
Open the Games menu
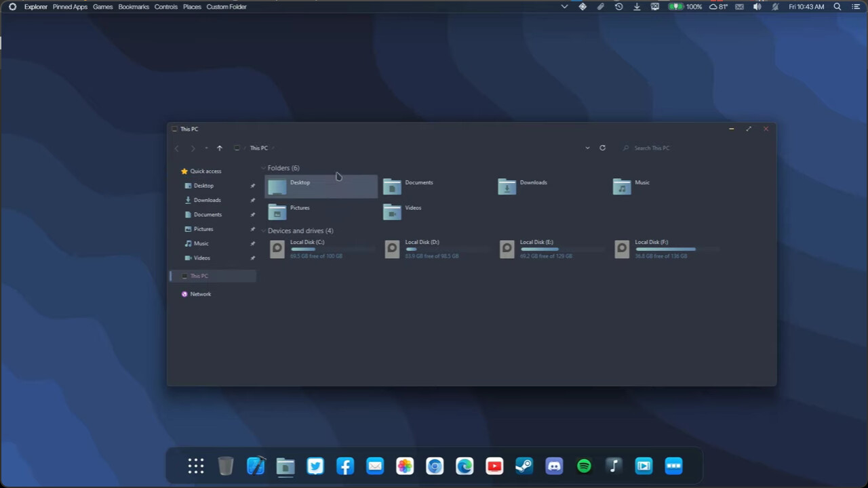tap(103, 7)
